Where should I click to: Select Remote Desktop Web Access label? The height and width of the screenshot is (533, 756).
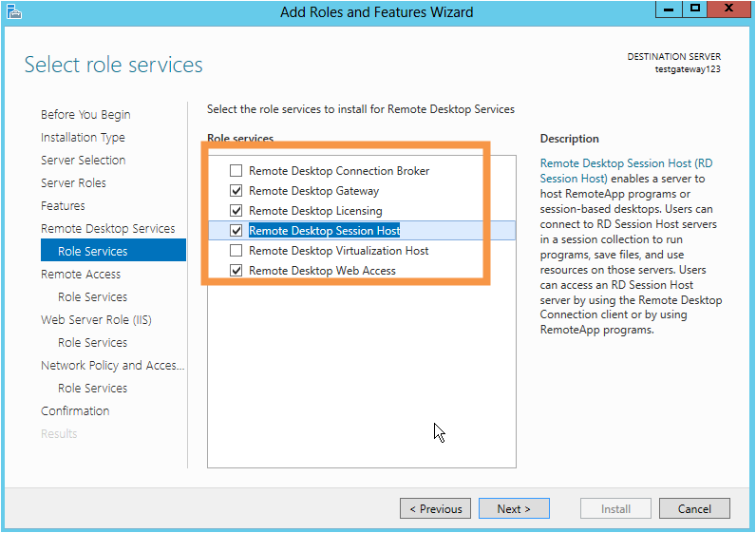click(x=322, y=271)
